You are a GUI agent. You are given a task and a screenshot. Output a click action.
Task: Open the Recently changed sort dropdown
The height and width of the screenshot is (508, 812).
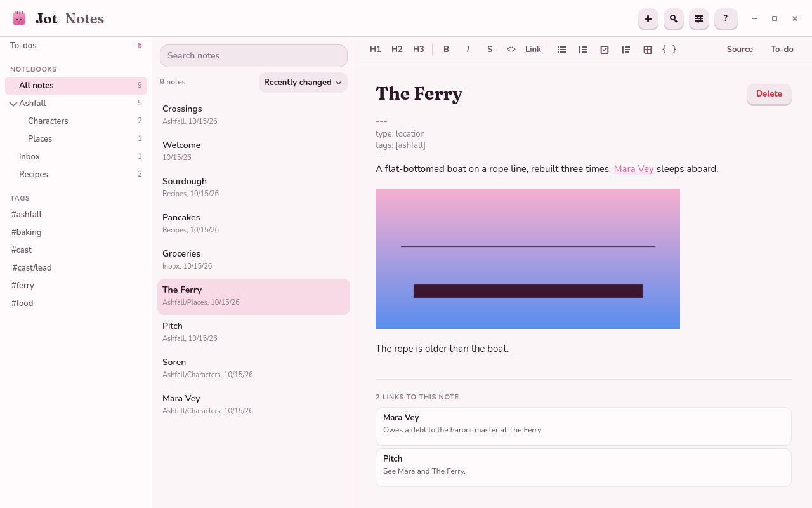pos(303,82)
